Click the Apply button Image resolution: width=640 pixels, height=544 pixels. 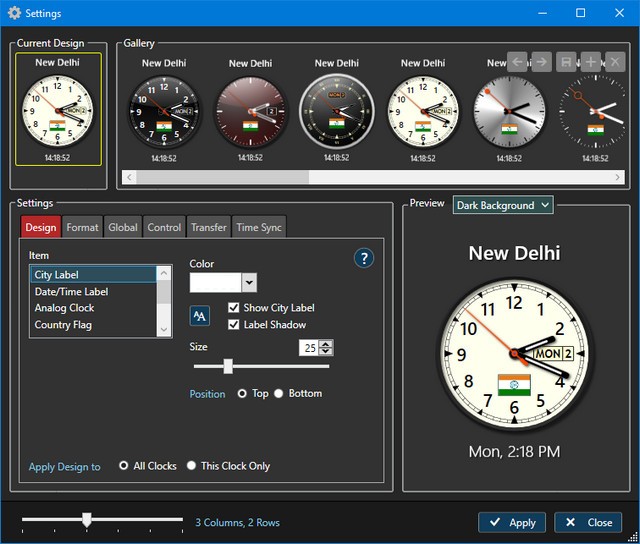tap(512, 522)
